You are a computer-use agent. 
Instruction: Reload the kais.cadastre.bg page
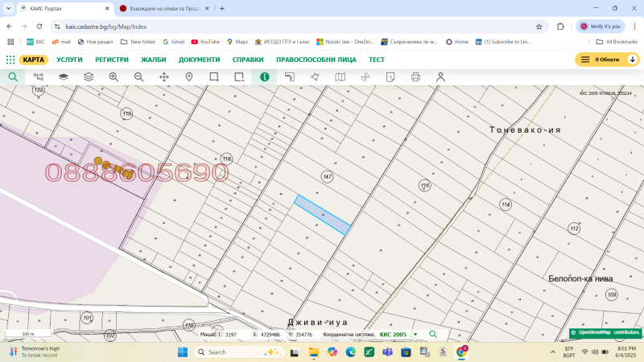(x=39, y=27)
